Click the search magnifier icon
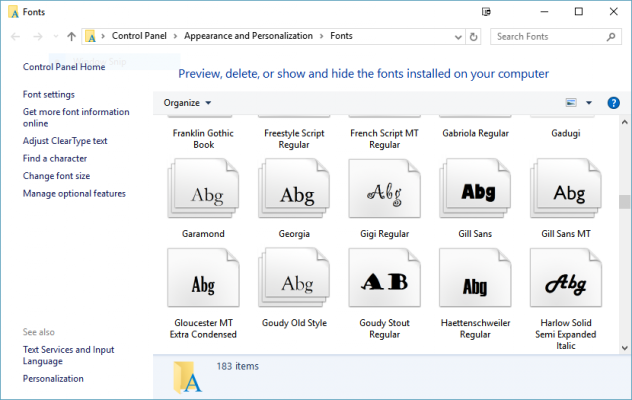The image size is (632, 400). (611, 37)
